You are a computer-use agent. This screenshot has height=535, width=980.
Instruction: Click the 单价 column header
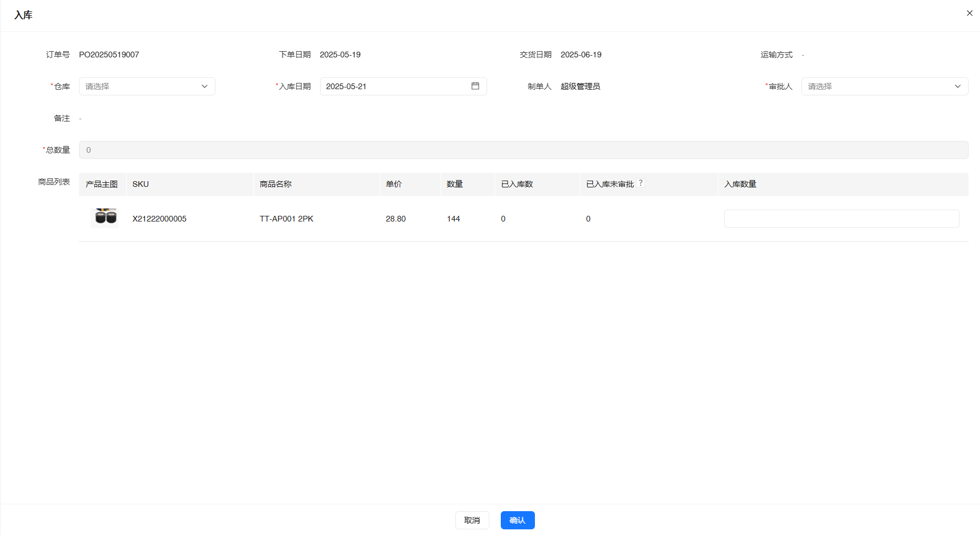point(394,183)
